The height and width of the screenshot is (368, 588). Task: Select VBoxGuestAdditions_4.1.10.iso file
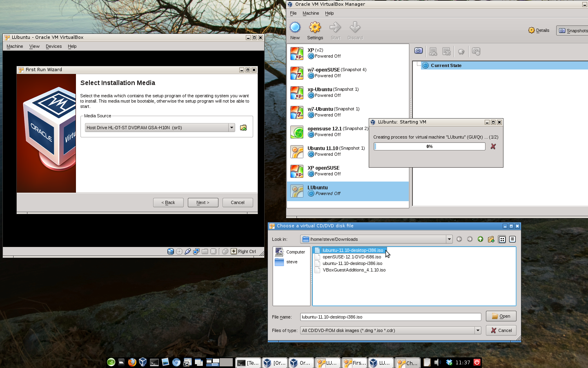pos(350,270)
